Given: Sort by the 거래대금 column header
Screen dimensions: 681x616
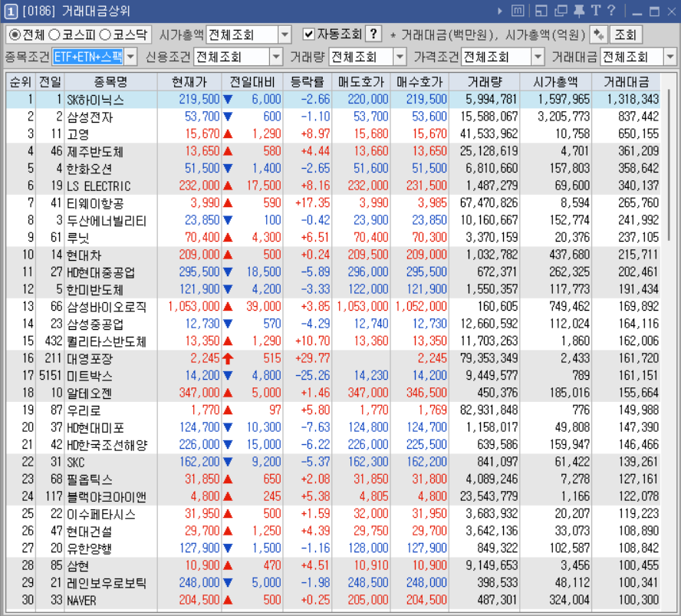Looking at the screenshot, I should coord(626,81).
